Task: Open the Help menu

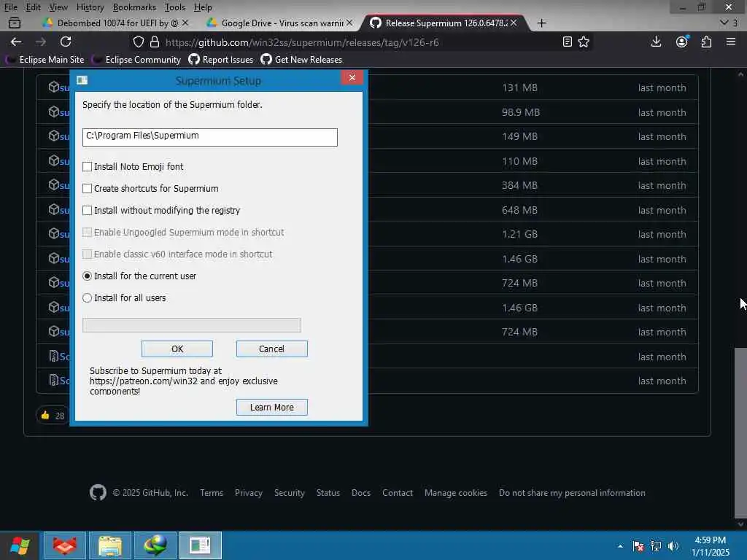Action: [x=203, y=7]
